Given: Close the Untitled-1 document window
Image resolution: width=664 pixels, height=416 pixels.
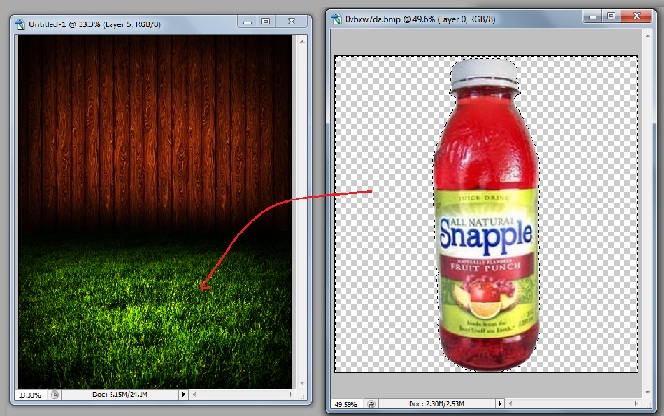Looking at the screenshot, I should coord(291,22).
